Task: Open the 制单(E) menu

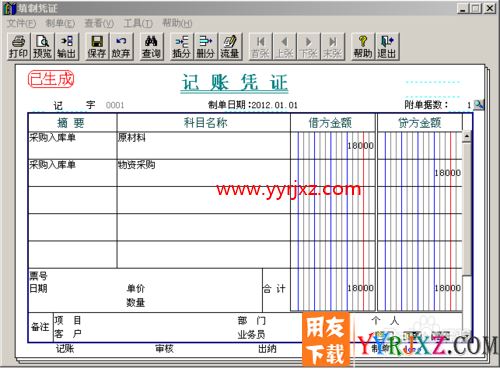Action: click(x=60, y=23)
